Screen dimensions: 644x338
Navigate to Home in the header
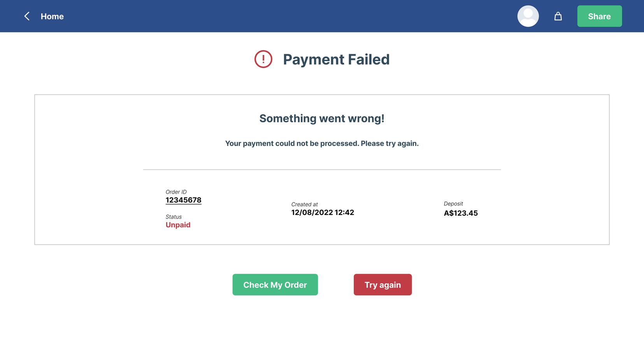52,16
